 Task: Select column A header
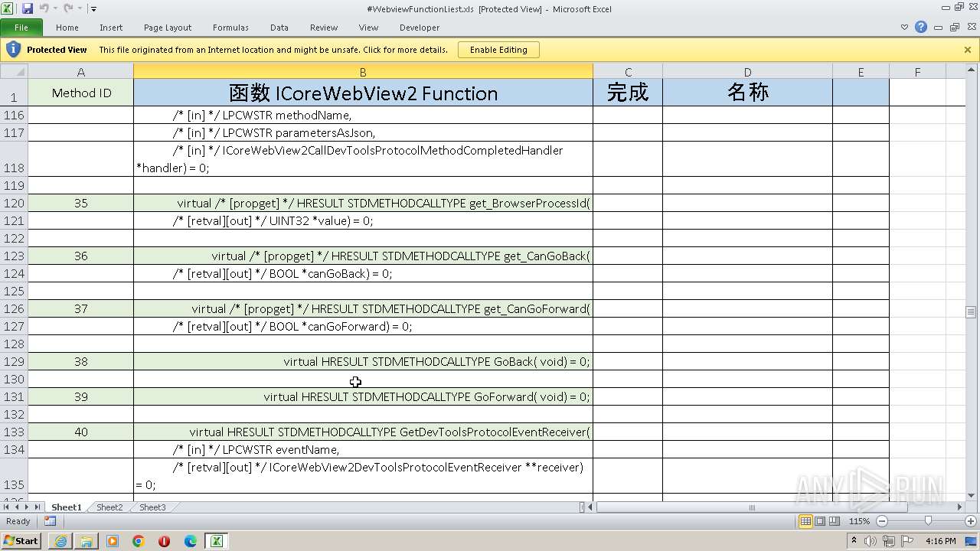pos(80,72)
